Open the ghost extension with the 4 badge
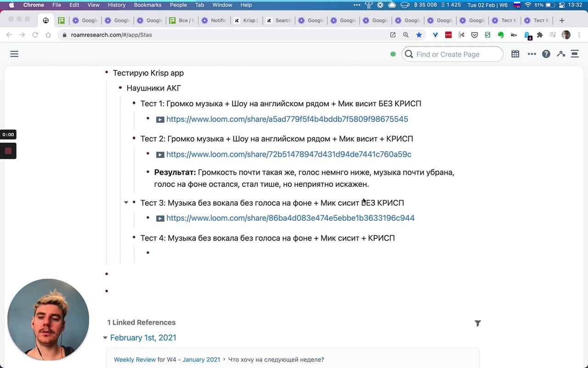The image size is (588, 368). point(527,35)
